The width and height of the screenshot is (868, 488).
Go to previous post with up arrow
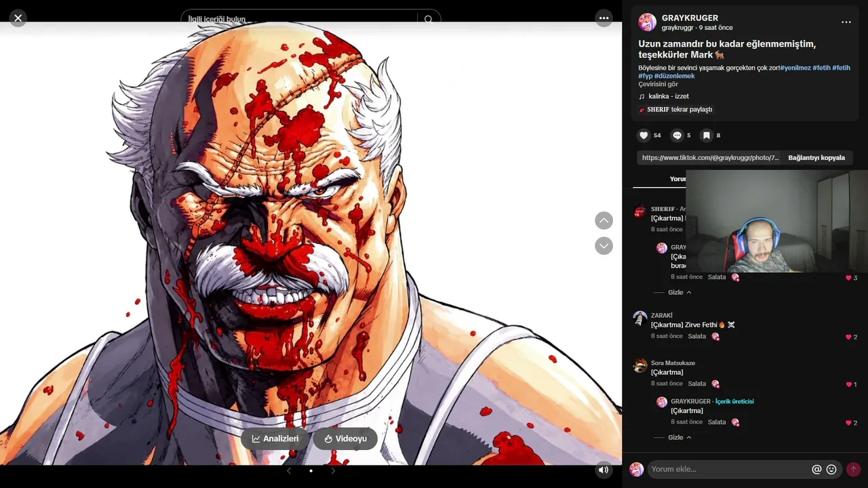[x=604, y=220]
